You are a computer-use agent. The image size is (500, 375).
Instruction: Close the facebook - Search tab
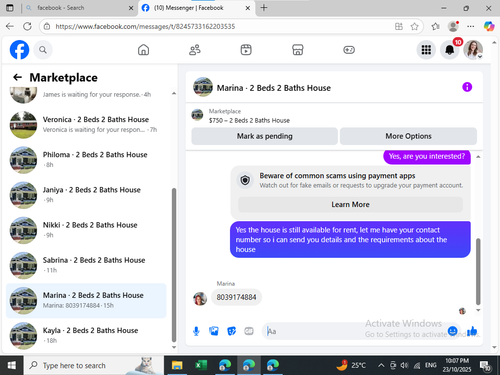pyautogui.click(x=131, y=8)
